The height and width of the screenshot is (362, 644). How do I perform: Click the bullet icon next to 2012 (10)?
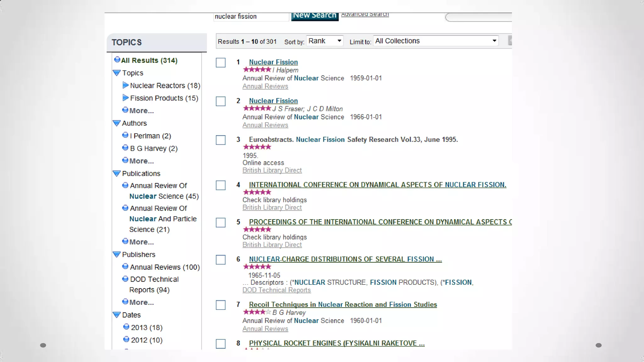tap(126, 339)
